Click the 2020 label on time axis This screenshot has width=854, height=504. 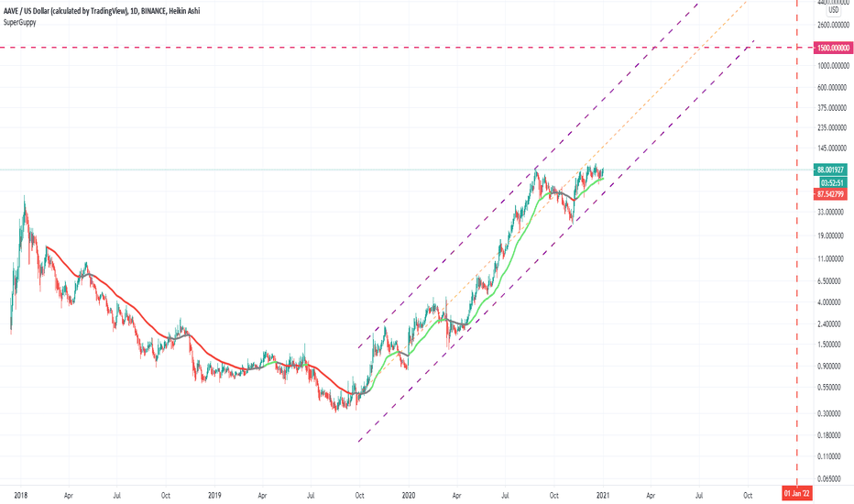coord(409,495)
